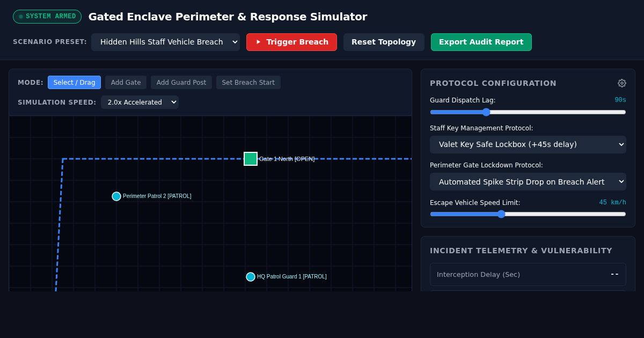Image resolution: width=644 pixels, height=338 pixels.
Task: Open the protocol configuration gear settings
Action: (x=622, y=83)
